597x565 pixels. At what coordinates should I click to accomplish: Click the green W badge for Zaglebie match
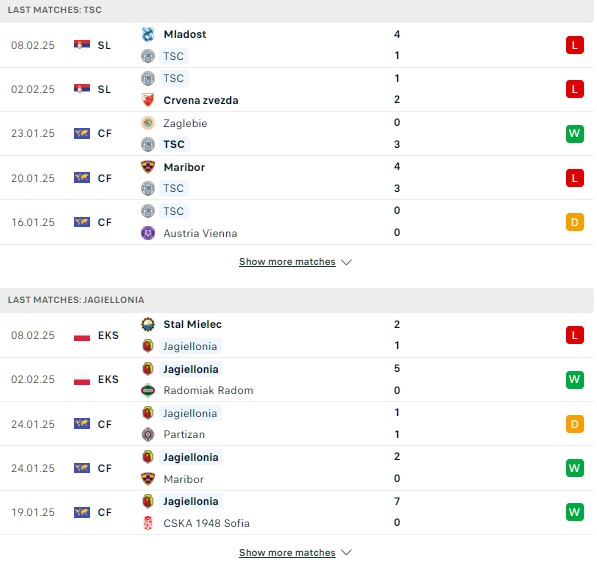(x=575, y=134)
